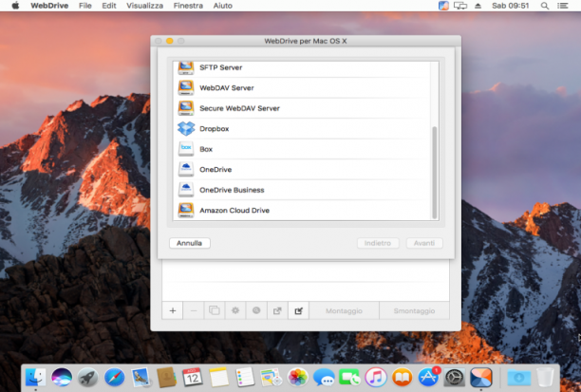
Task: Add a new site with plus button
Action: click(x=172, y=310)
